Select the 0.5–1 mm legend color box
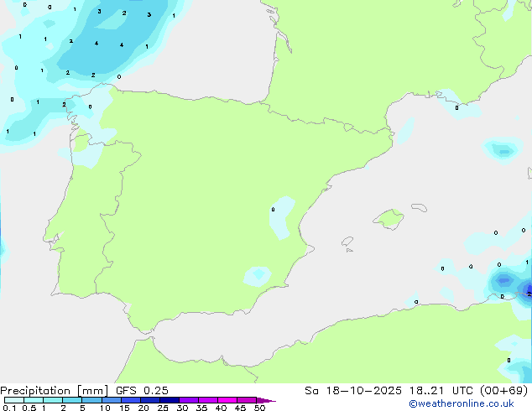532x411 pixels. tap(34, 400)
